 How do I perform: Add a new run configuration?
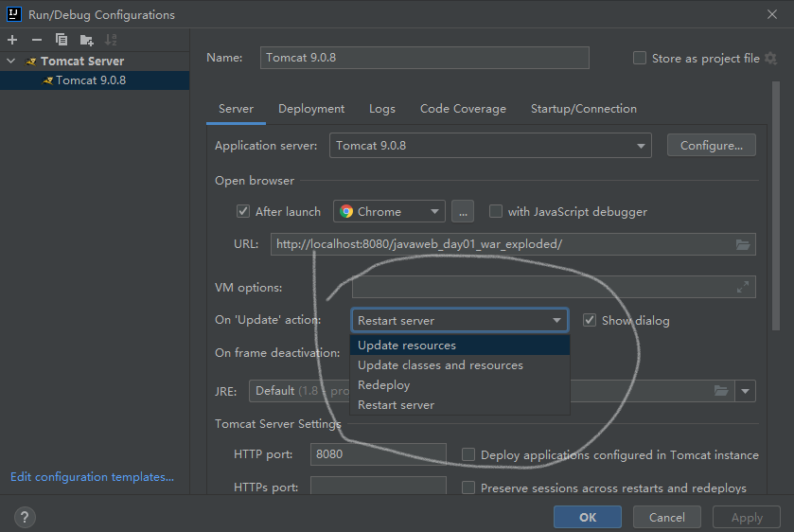coord(12,40)
